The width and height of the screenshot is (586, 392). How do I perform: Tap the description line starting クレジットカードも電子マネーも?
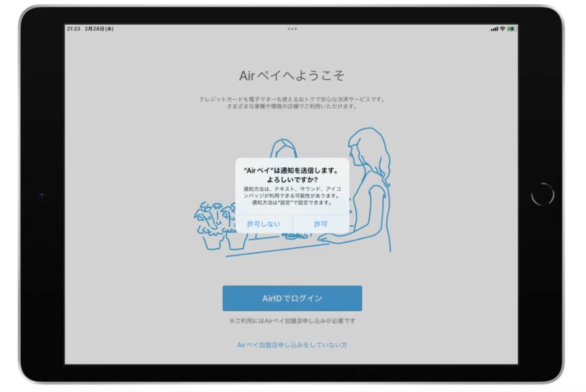(x=292, y=99)
